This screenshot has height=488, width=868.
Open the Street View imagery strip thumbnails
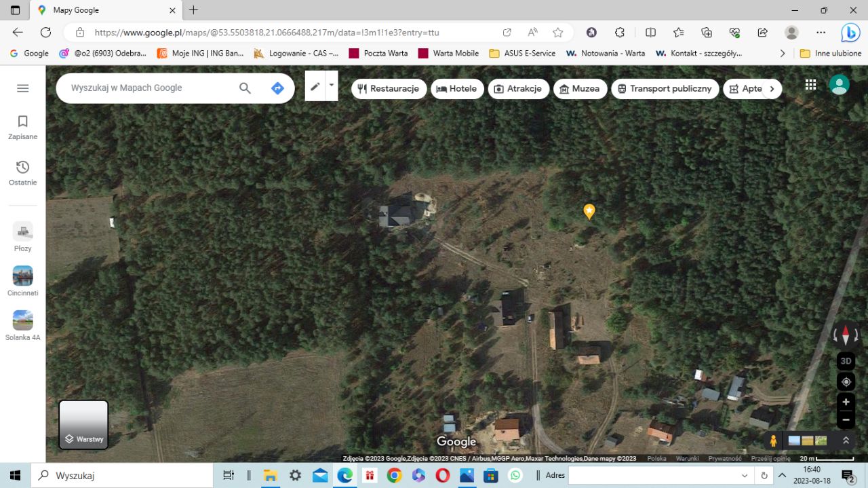pyautogui.click(x=807, y=440)
